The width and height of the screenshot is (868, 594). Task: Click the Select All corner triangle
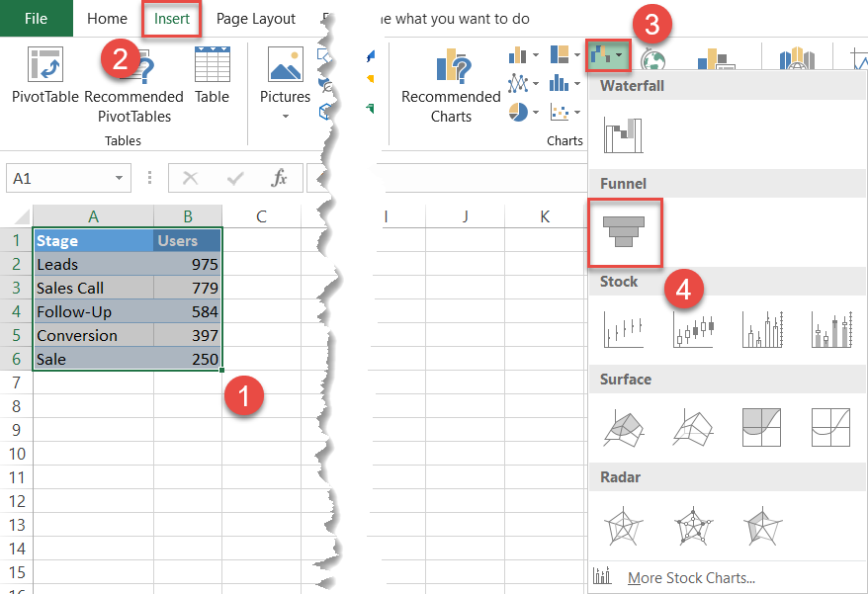[x=21, y=215]
